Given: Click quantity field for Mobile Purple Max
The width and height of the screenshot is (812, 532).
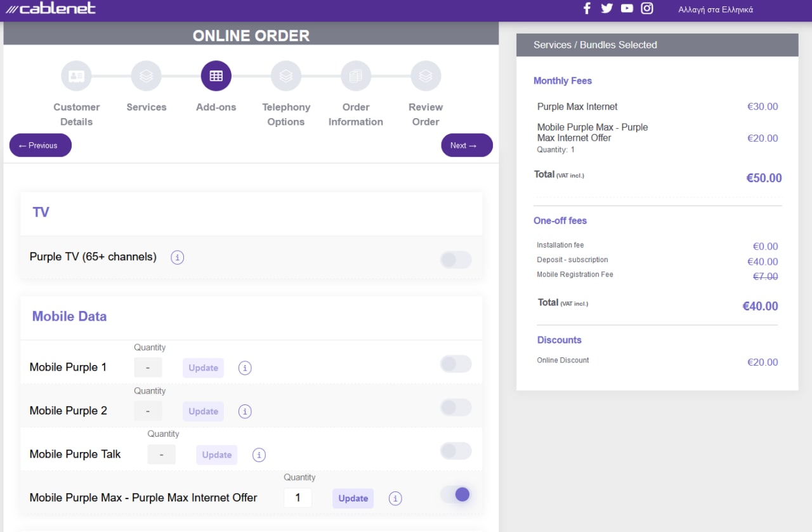Looking at the screenshot, I should pyautogui.click(x=298, y=498).
